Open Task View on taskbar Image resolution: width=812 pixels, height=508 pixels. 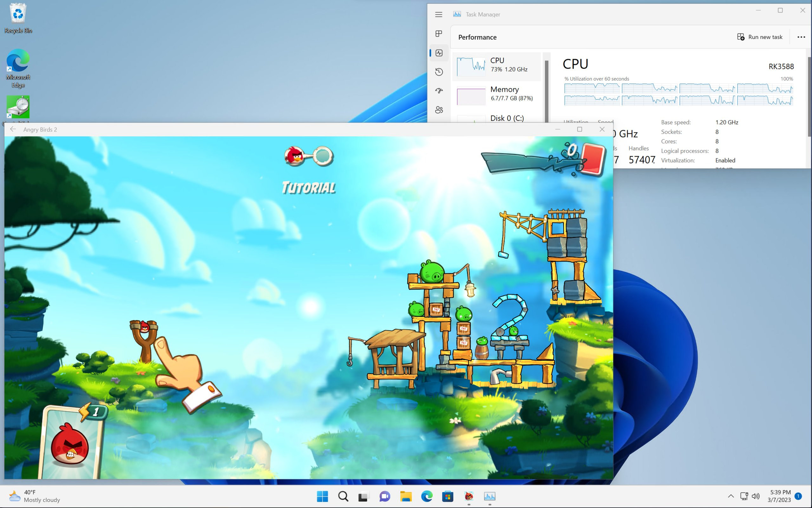(x=363, y=496)
